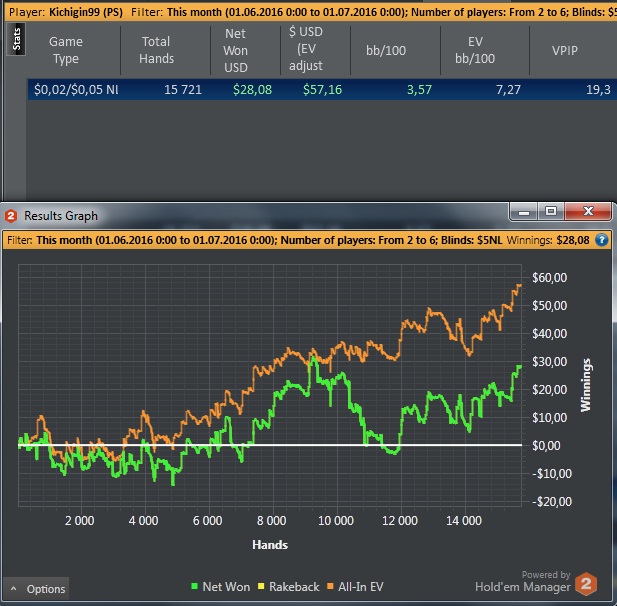Click the Results Graph filter bar text
The width and height of the screenshot is (617, 606).
255,240
